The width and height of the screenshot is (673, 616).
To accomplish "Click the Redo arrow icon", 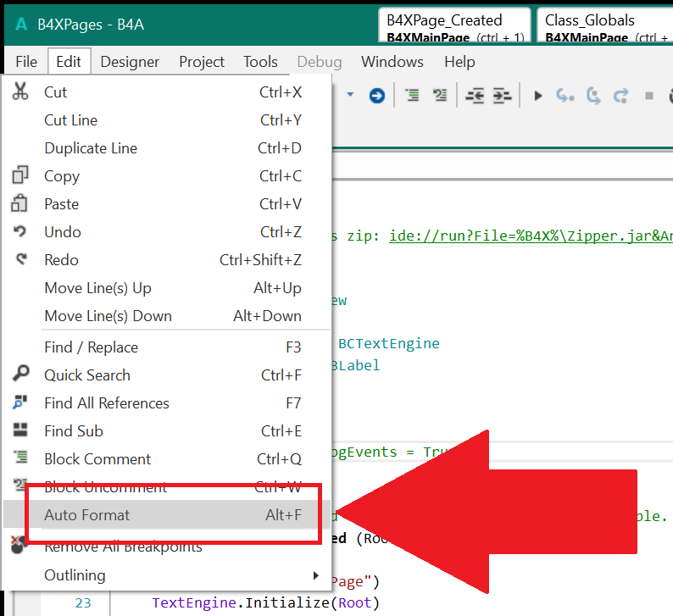I will pos(21,259).
